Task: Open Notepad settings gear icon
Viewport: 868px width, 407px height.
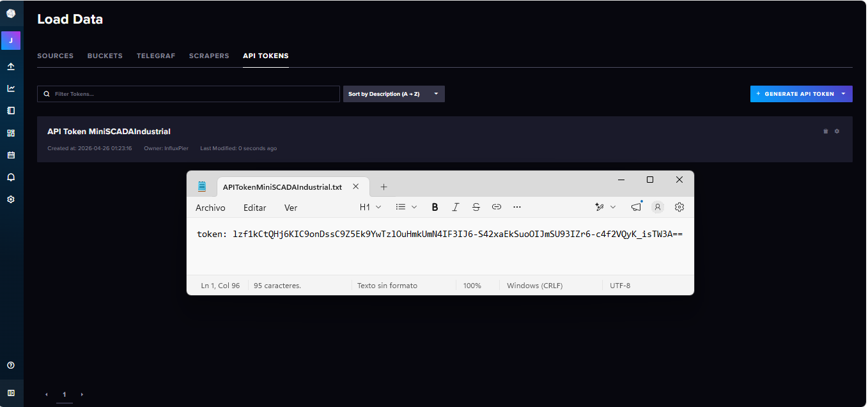Action: [679, 207]
